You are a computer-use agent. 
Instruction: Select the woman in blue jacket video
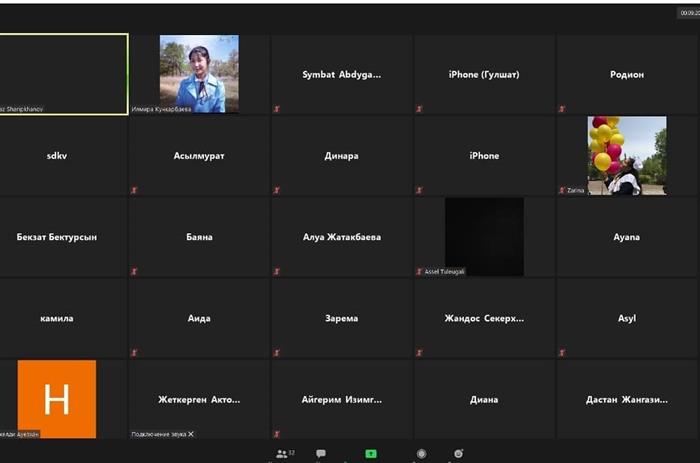[199, 73]
